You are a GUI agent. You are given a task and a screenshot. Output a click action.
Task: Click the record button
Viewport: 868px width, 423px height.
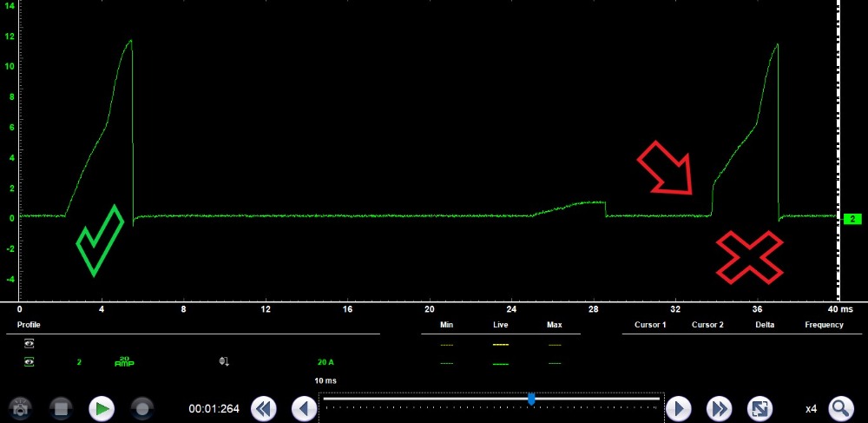pyautogui.click(x=142, y=408)
